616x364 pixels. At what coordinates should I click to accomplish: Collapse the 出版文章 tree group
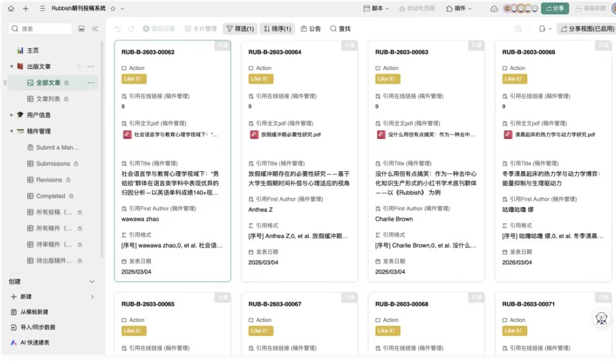point(11,66)
